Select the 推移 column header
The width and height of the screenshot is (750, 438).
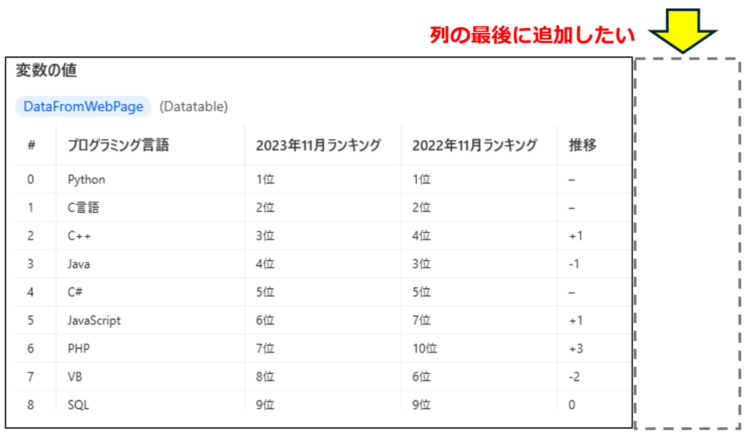[x=582, y=145]
